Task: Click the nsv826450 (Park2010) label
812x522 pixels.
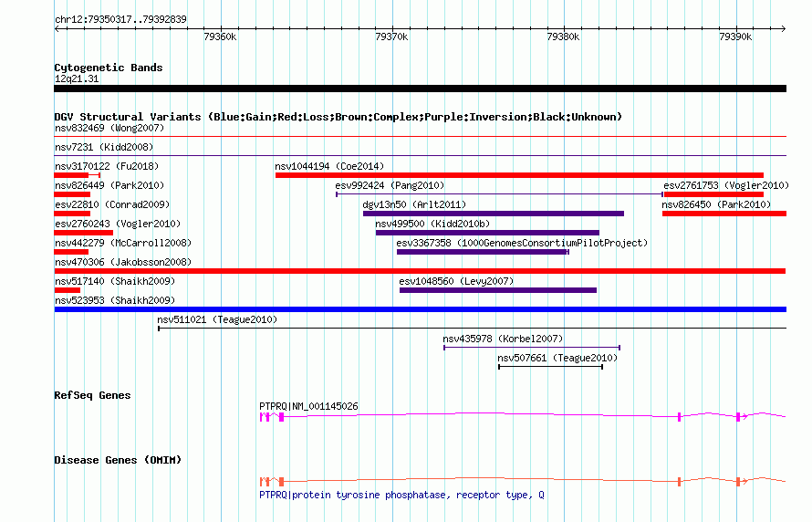Action: tap(716, 204)
